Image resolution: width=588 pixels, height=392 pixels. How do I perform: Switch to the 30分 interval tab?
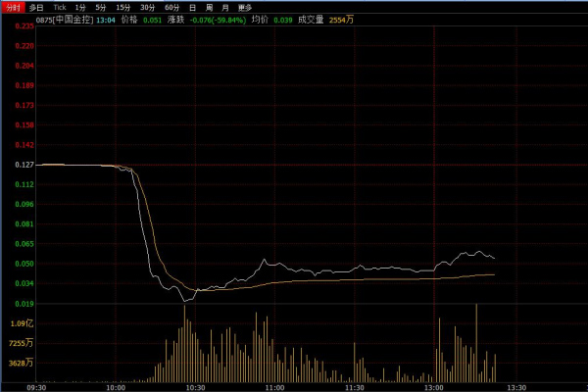[147, 8]
